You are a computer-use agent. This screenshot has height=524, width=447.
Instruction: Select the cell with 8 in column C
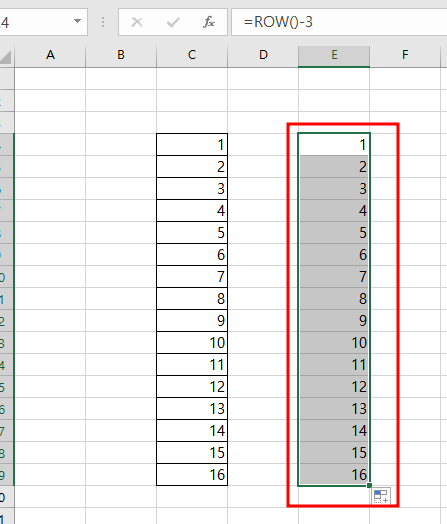(192, 298)
